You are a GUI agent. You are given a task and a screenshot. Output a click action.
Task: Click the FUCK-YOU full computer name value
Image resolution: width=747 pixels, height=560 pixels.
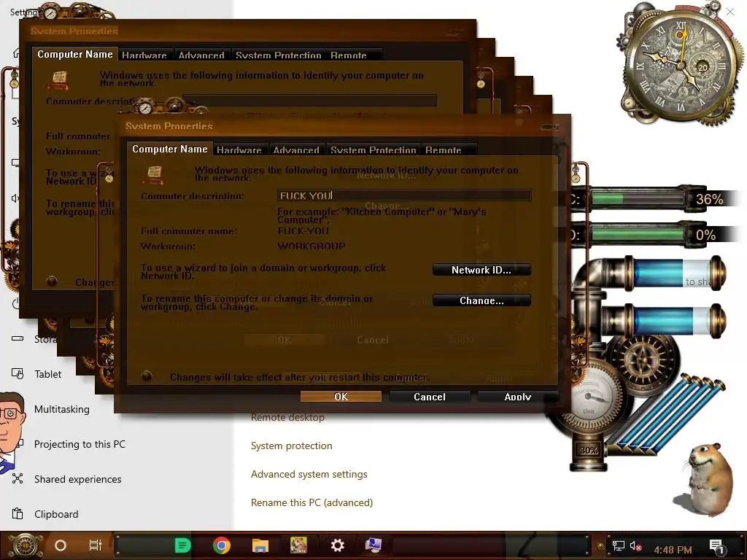[303, 231]
